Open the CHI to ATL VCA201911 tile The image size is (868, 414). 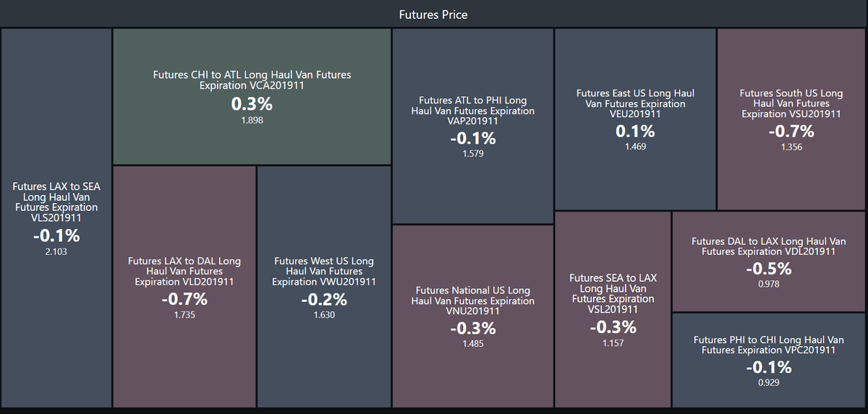[x=252, y=97]
